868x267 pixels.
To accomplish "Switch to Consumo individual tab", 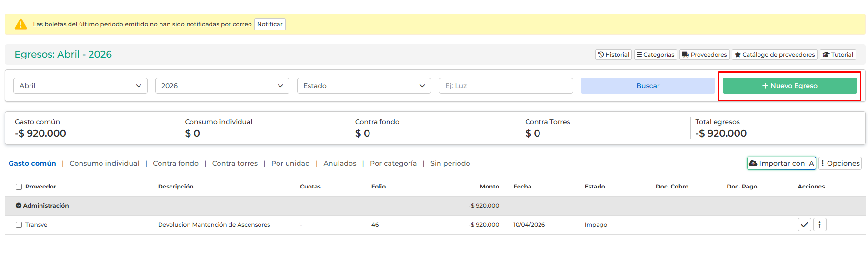I will [x=104, y=163].
